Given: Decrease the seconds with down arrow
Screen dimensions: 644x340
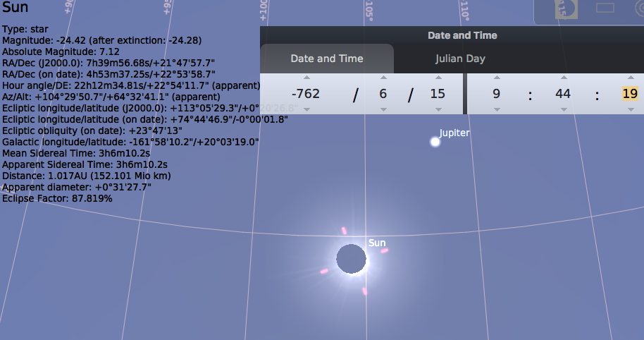Looking at the screenshot, I should [x=629, y=109].
